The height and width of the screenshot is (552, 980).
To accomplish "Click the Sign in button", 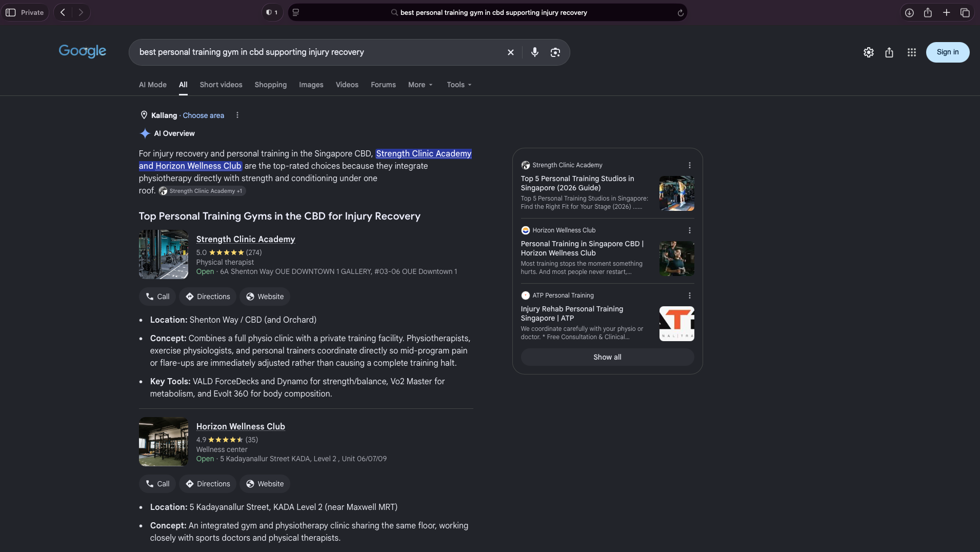I will (947, 52).
